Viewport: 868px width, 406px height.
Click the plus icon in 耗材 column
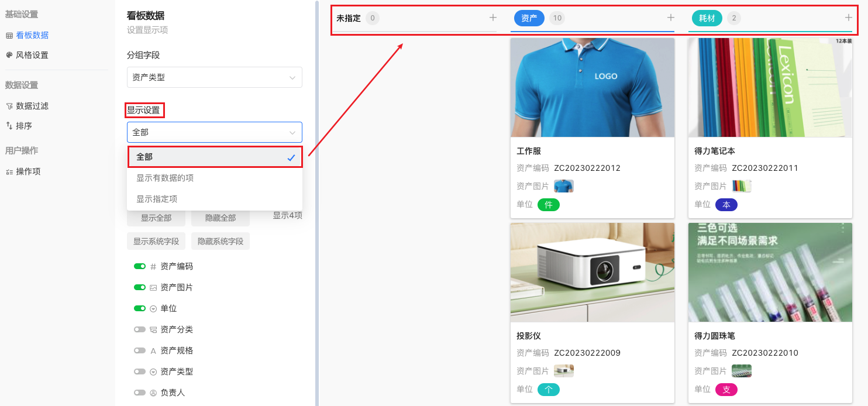pos(848,18)
